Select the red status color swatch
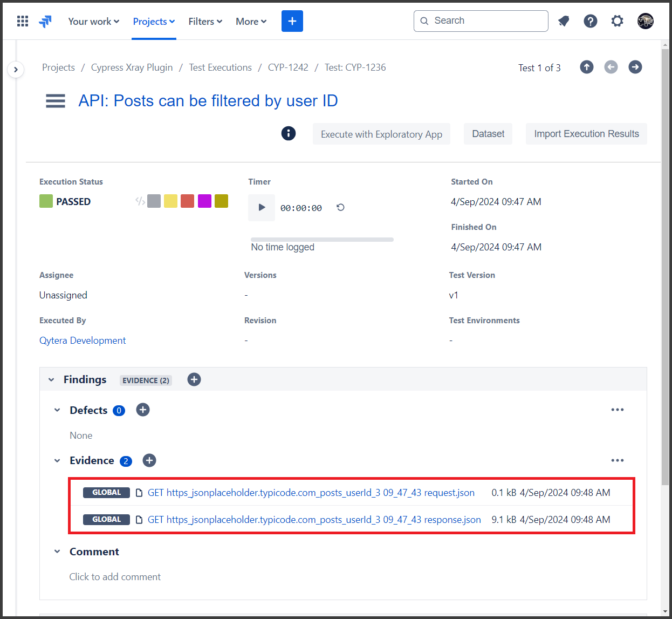Viewport: 672px width, 619px height. pyautogui.click(x=187, y=201)
